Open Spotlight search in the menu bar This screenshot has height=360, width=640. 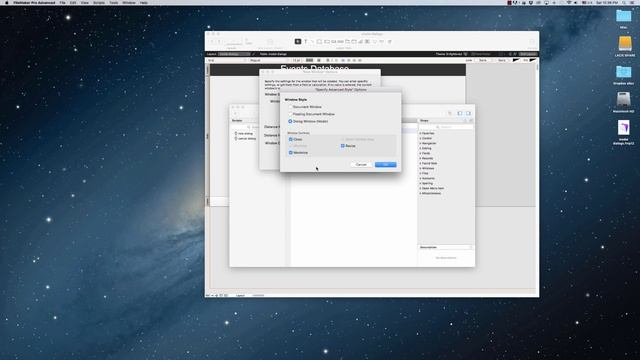pyautogui.click(x=624, y=2)
